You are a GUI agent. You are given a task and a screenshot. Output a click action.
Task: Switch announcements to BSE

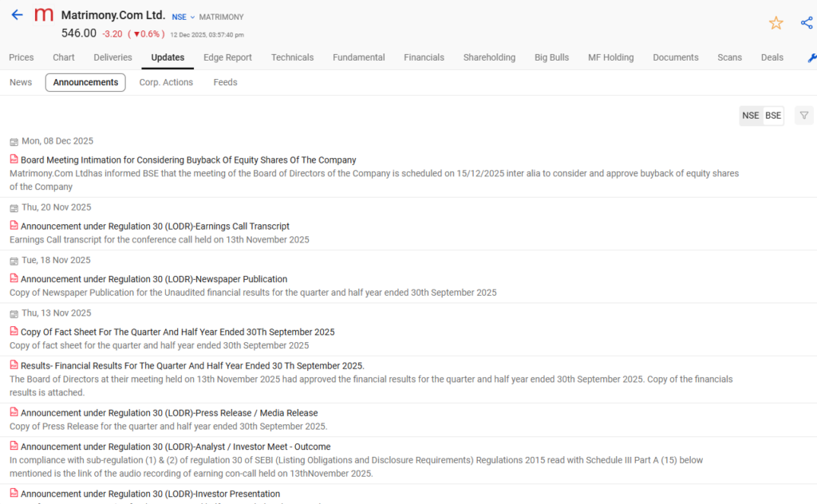(x=772, y=116)
